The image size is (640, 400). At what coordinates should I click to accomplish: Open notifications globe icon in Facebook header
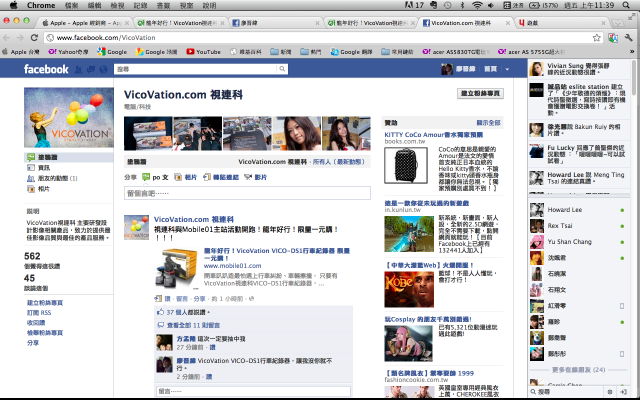[103, 69]
